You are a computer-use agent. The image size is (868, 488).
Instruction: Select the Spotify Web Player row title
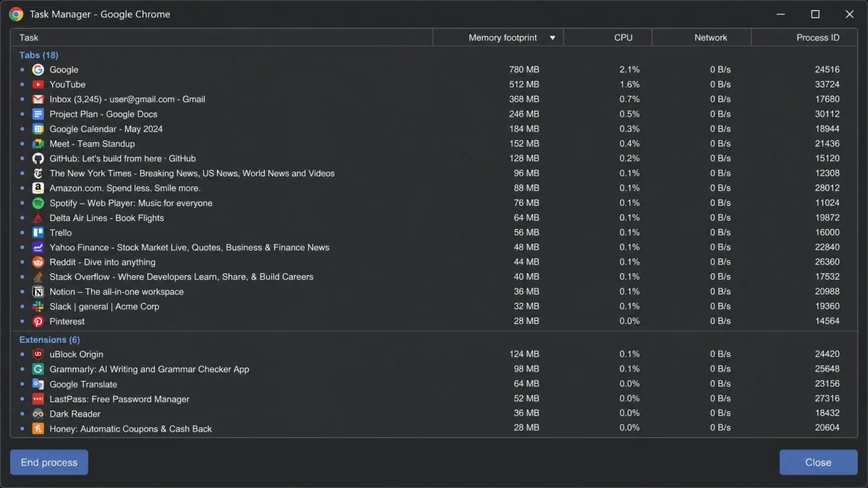click(131, 203)
